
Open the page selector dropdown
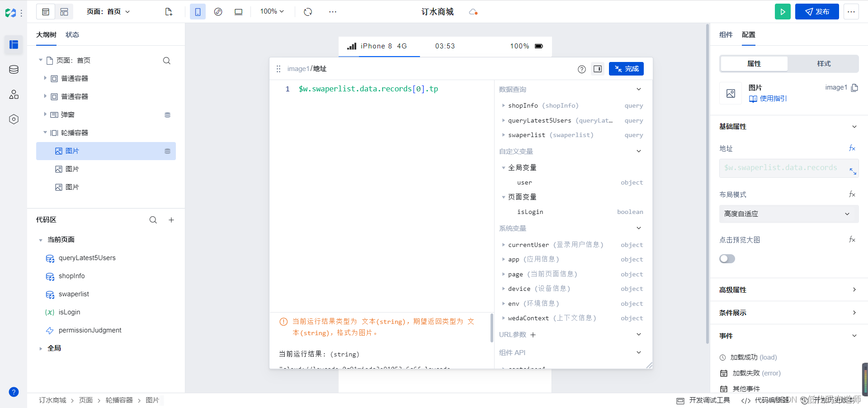point(108,12)
